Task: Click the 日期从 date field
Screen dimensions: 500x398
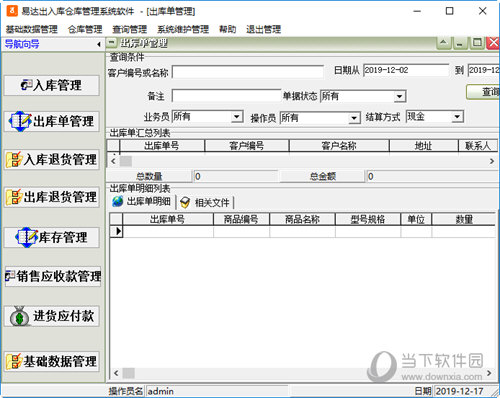Action: (406, 70)
